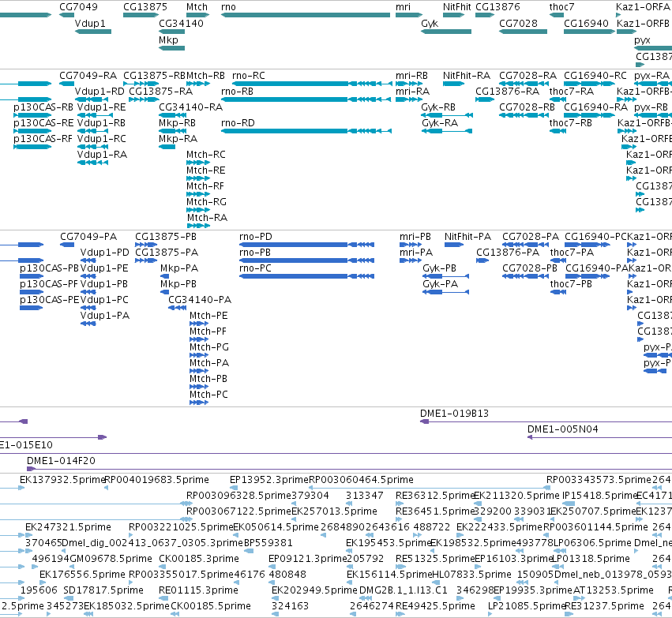Select the Vdup1-PE protein label

104,268
